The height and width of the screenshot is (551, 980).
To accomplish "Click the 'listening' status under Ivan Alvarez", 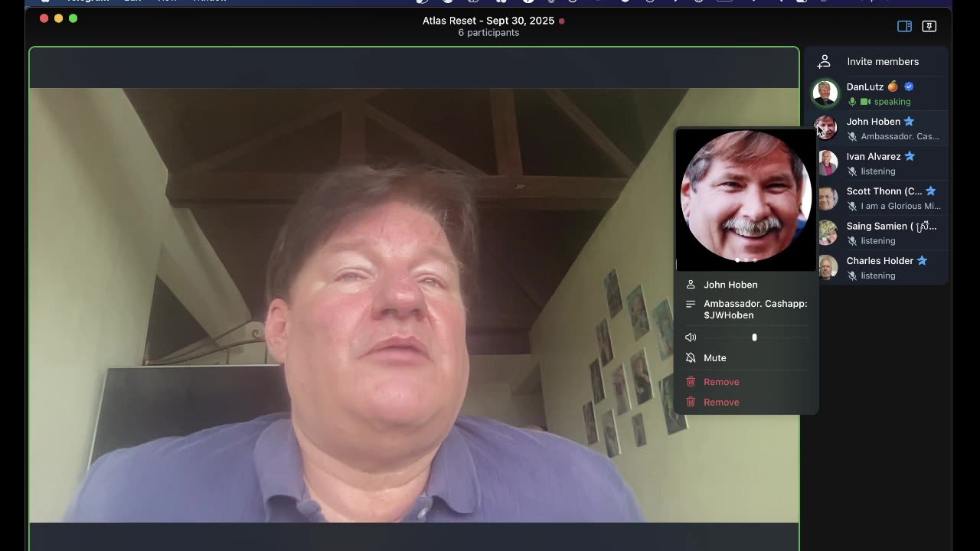I will [x=878, y=171].
